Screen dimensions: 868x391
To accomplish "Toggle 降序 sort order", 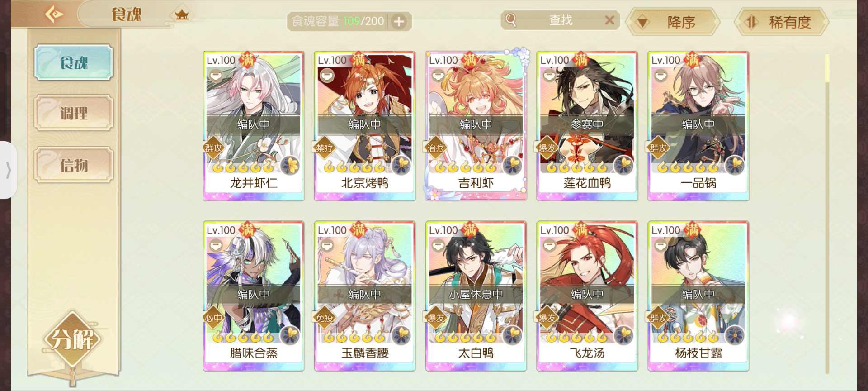I will point(673,22).
